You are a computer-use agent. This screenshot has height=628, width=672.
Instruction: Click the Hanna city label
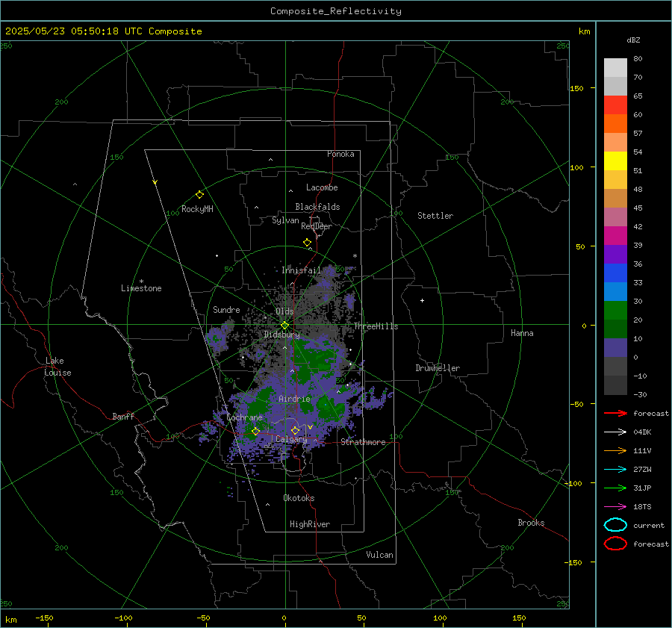point(522,333)
